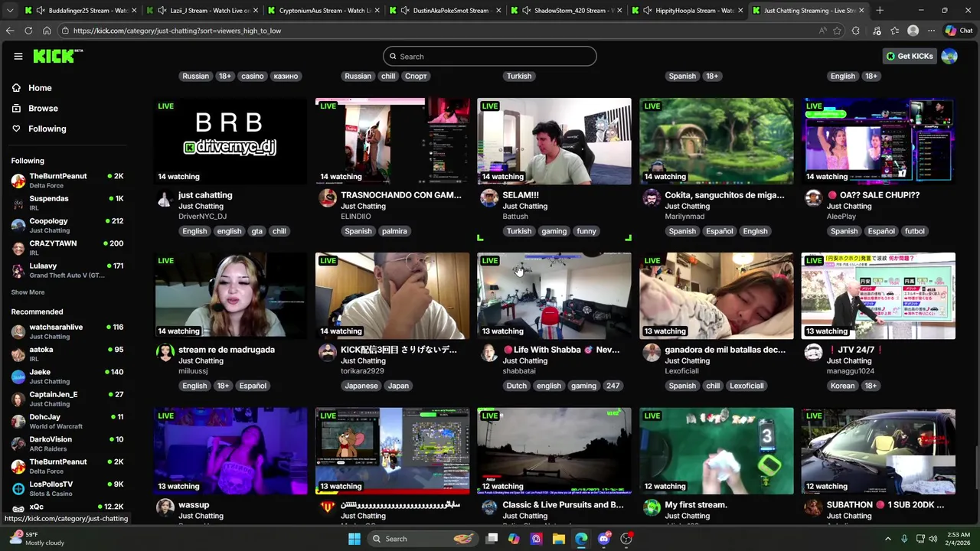Open LosPollosTV recommended channel
Image resolution: width=980 pixels, height=551 pixels.
(67, 488)
